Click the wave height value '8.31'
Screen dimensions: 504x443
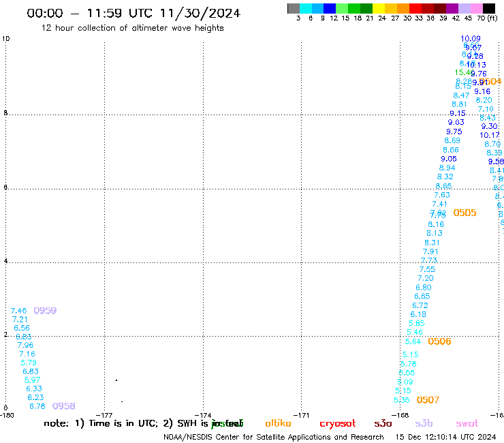click(x=432, y=243)
